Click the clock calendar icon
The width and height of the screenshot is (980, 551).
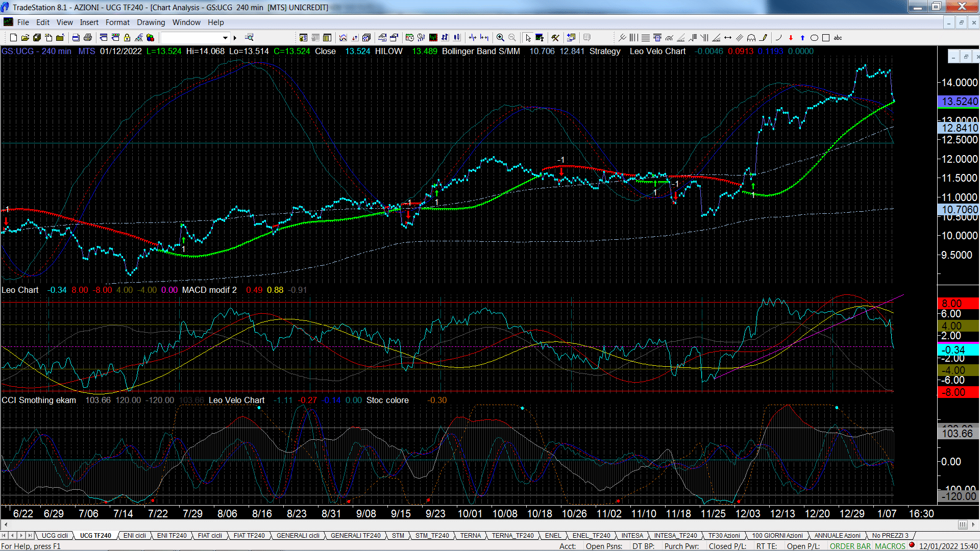tap(409, 37)
